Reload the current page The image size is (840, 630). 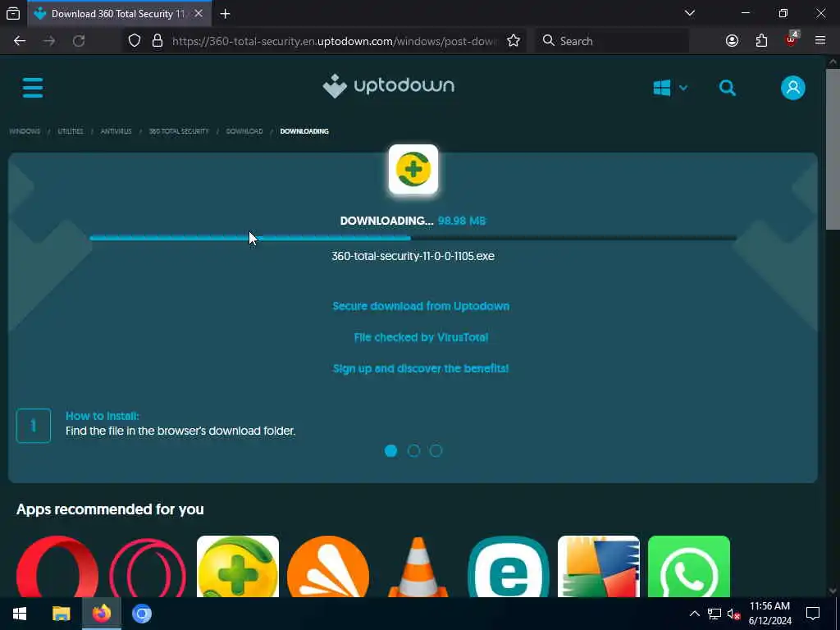(79, 41)
